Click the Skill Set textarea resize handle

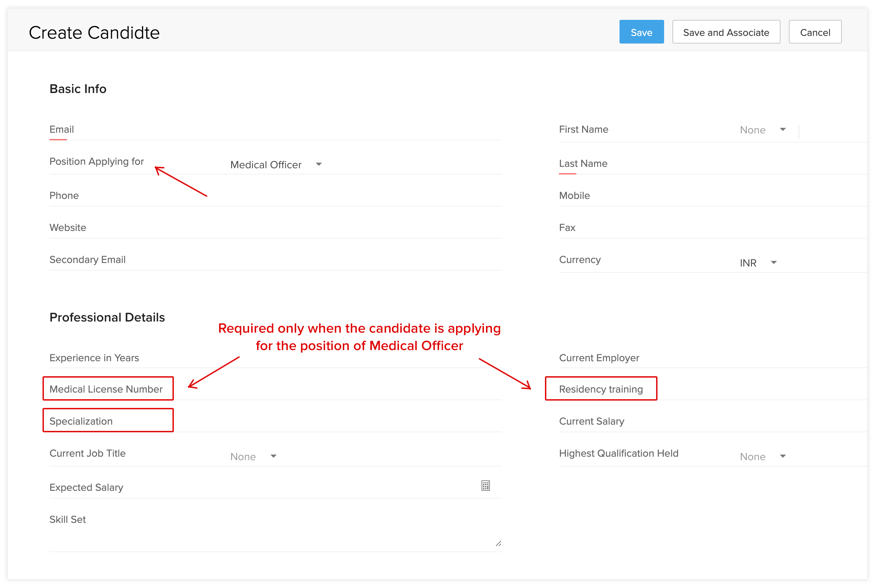tap(498, 544)
